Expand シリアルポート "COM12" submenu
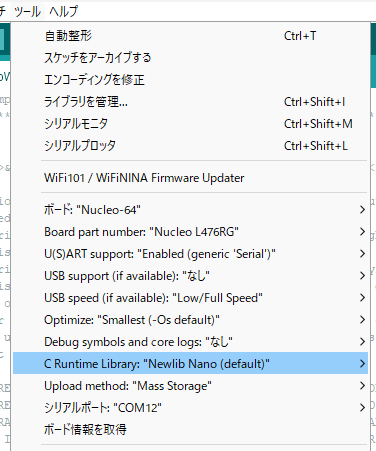The image size is (376, 451). point(190,408)
